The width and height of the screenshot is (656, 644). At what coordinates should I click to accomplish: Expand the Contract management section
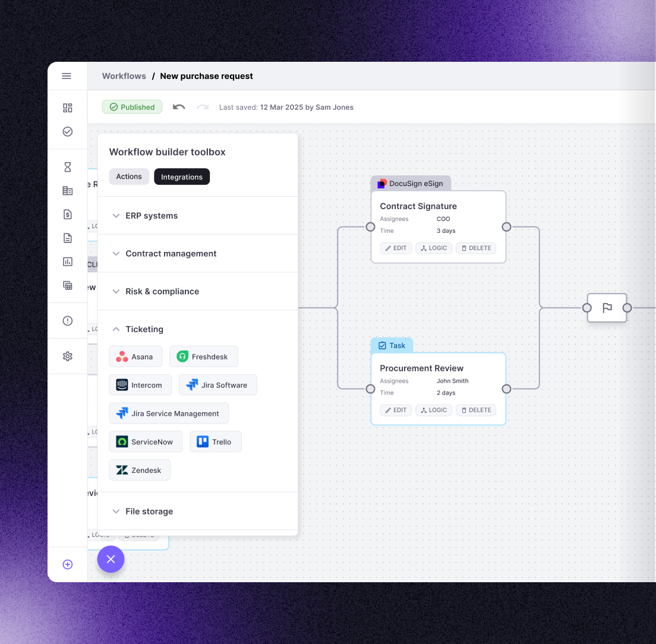point(197,254)
